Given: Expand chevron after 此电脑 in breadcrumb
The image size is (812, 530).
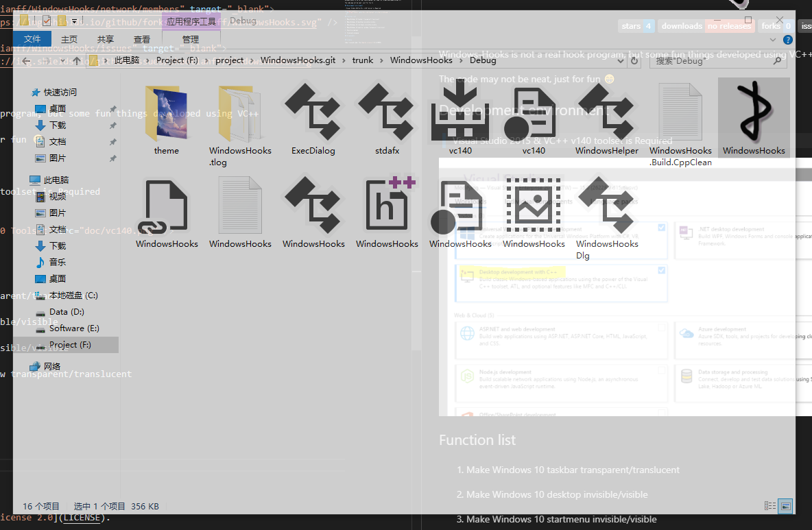Looking at the screenshot, I should coord(147,60).
